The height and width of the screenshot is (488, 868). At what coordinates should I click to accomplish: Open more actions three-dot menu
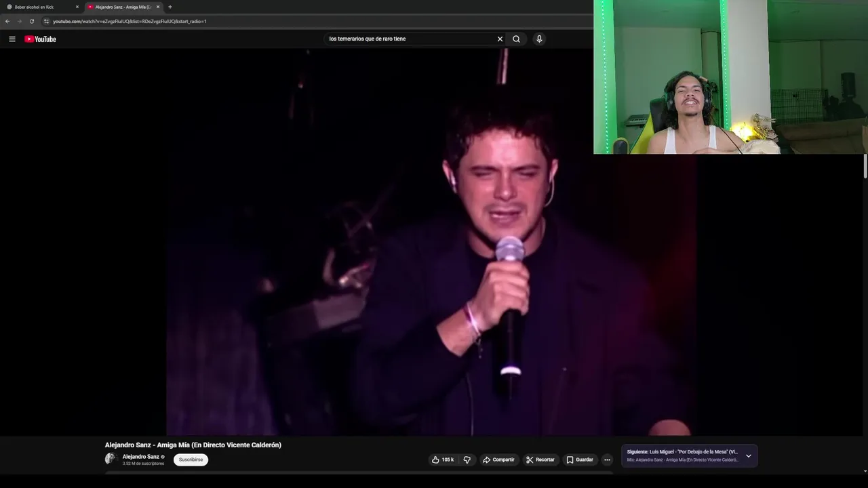(x=607, y=460)
